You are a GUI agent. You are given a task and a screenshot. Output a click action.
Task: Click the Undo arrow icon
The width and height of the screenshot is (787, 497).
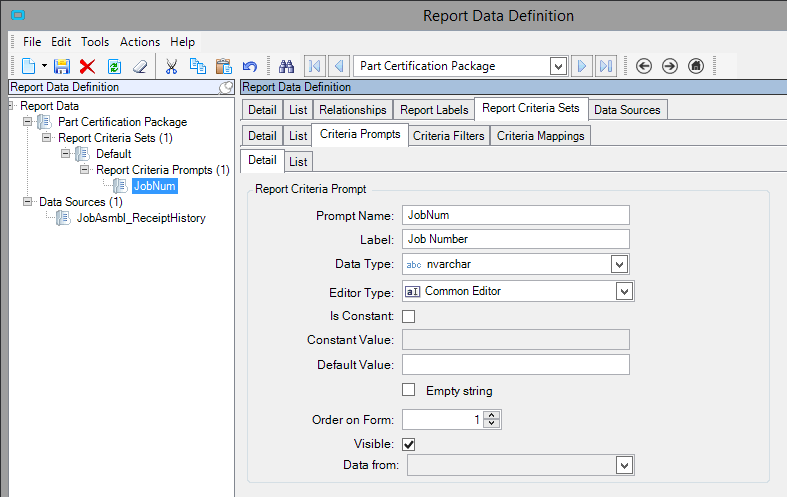coord(250,66)
